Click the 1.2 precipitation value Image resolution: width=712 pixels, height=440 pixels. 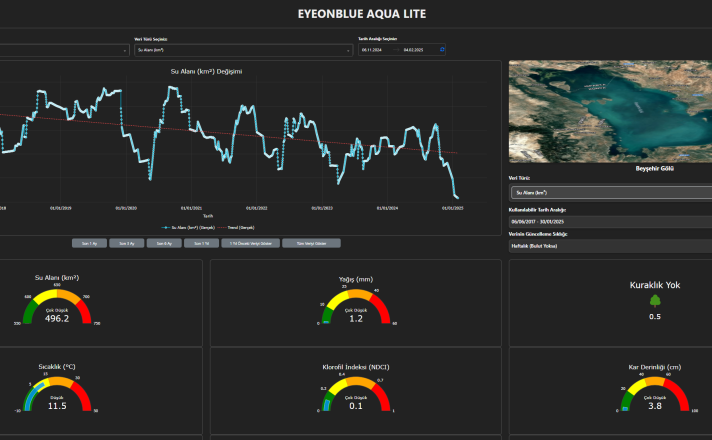tap(356, 319)
